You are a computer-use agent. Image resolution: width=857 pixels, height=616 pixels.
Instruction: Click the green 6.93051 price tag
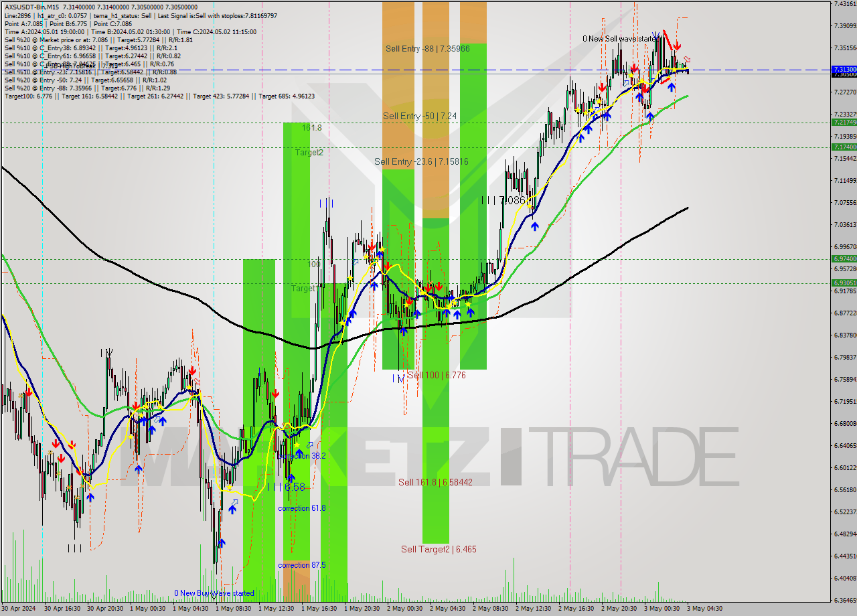click(x=844, y=283)
